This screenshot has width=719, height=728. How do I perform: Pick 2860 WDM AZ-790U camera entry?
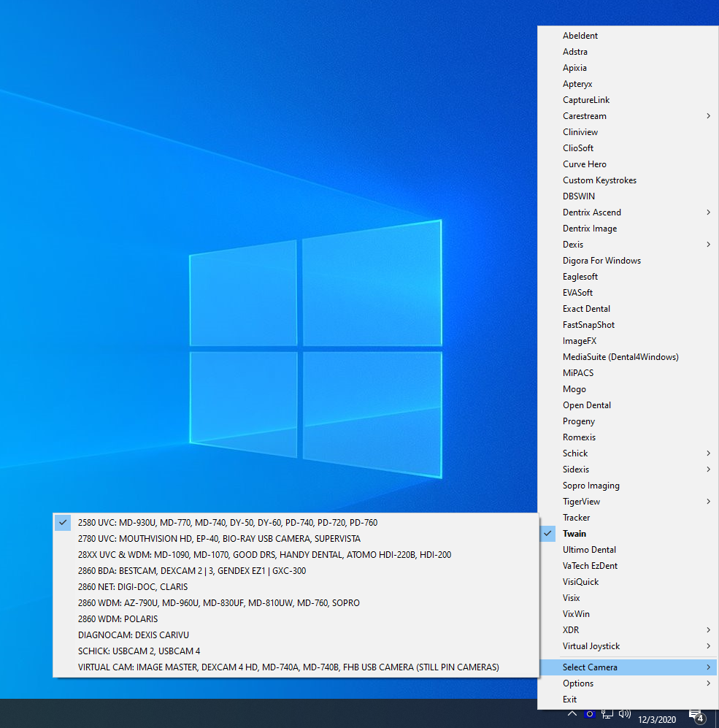(x=296, y=603)
